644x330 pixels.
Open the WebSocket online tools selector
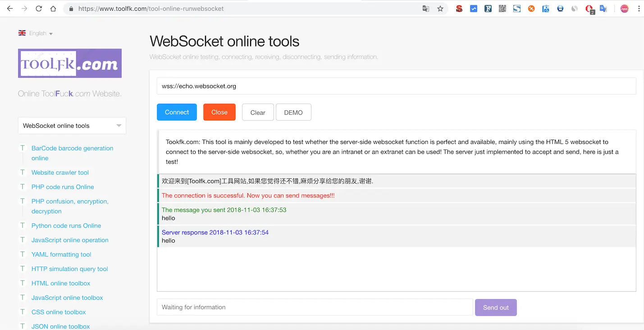point(72,126)
